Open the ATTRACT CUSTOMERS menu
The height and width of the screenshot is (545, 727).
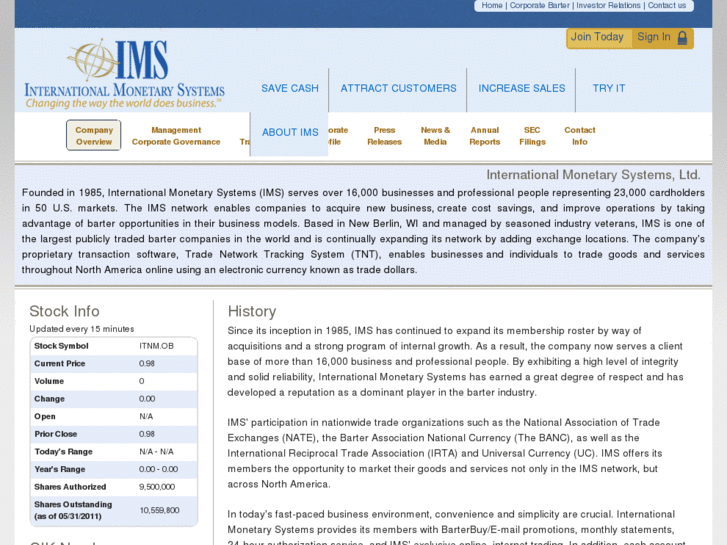coord(398,88)
